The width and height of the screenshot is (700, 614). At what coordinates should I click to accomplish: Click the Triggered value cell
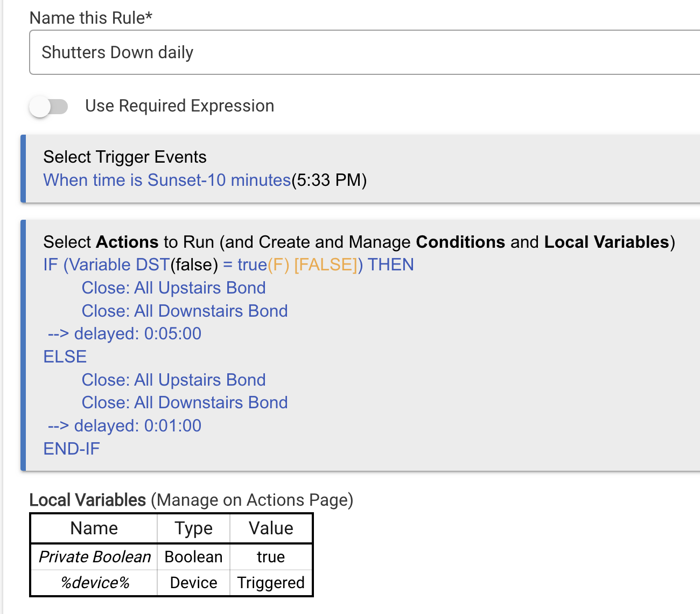pos(271,583)
